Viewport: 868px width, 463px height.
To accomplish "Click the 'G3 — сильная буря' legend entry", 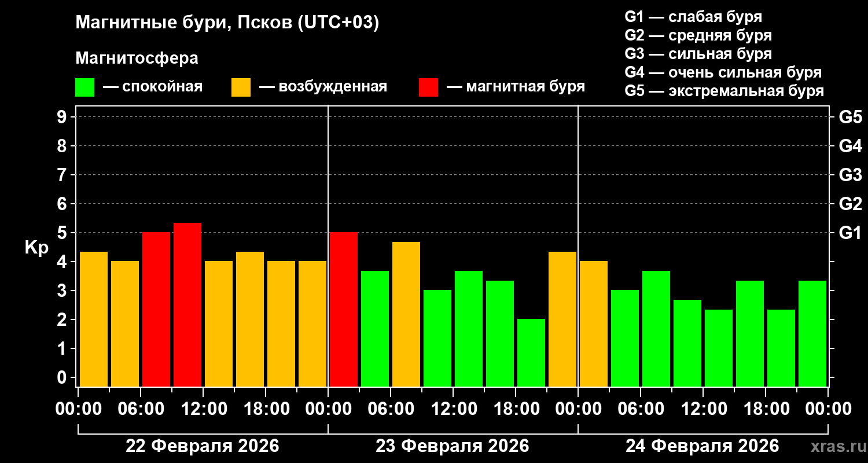I will pyautogui.click(x=698, y=54).
